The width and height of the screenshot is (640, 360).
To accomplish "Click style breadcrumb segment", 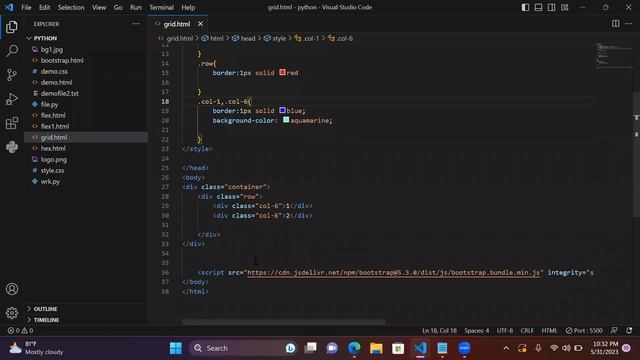I will pos(275,38).
